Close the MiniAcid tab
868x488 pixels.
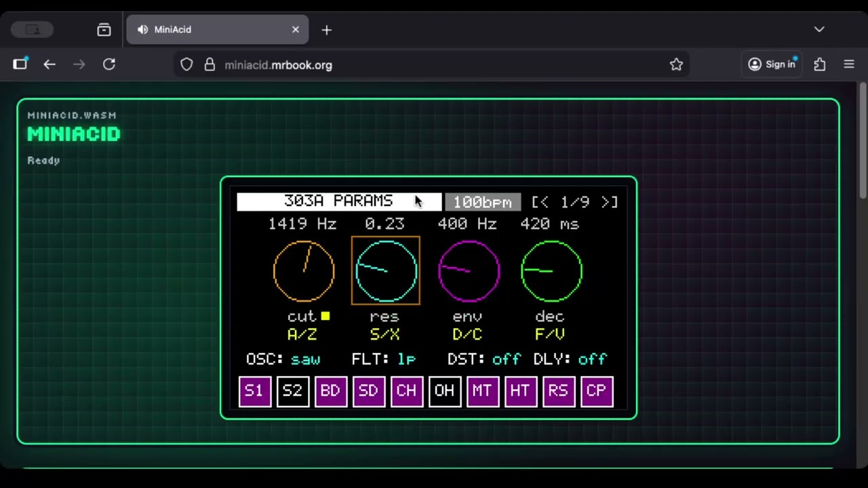(x=296, y=30)
